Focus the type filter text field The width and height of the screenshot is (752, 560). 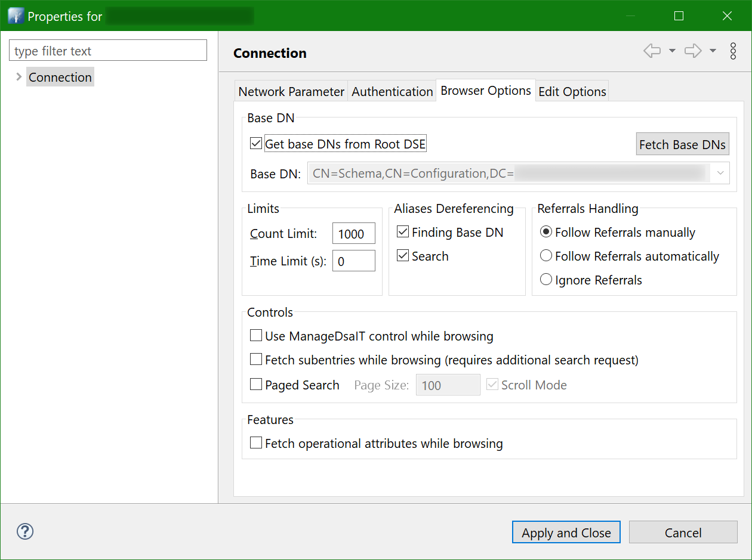[108, 51]
